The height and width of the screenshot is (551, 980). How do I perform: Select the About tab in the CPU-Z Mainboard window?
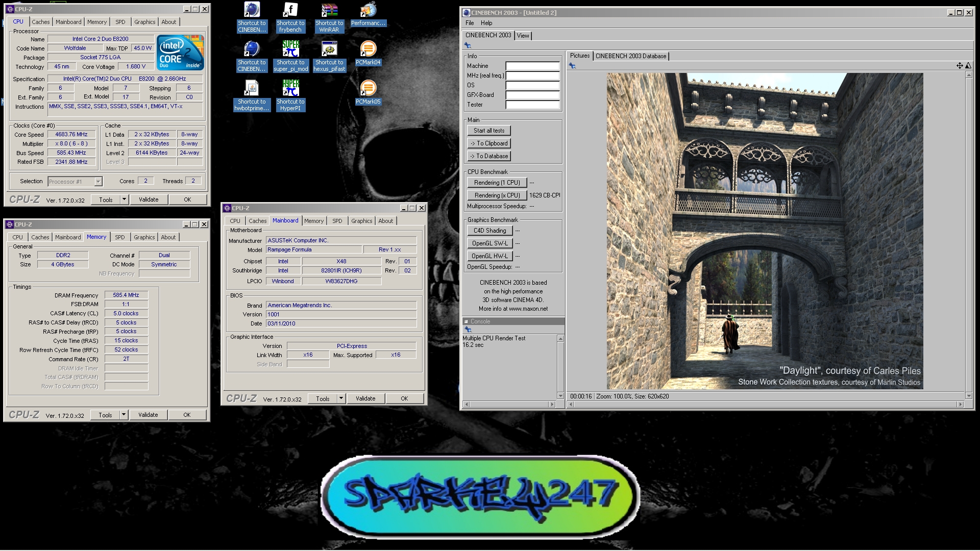[x=386, y=221]
